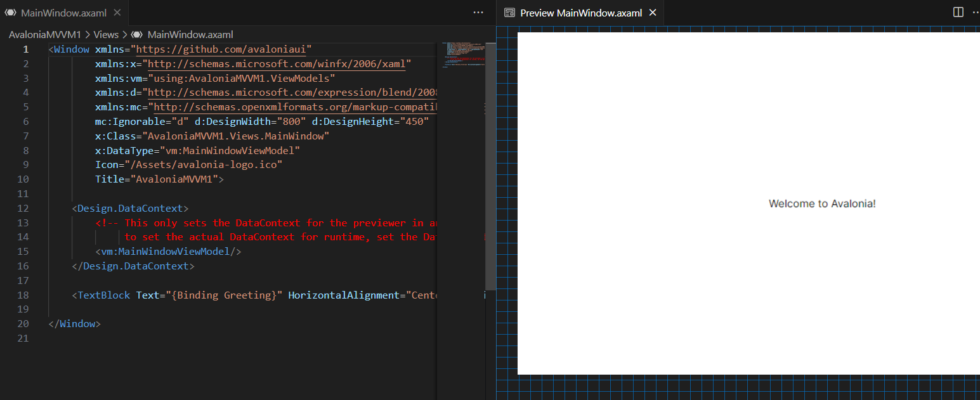Image resolution: width=980 pixels, height=400 pixels.
Task: Select the MainWindow.axaml editor tab
Action: pyautogui.click(x=63, y=13)
